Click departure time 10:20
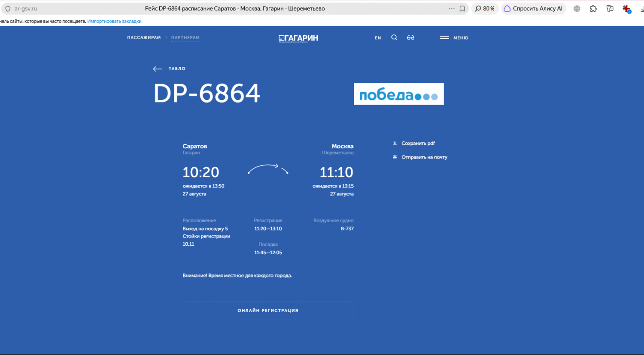This screenshot has width=644, height=355. pyautogui.click(x=201, y=172)
